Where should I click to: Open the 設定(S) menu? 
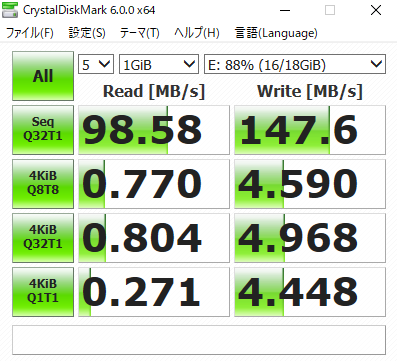tap(87, 33)
